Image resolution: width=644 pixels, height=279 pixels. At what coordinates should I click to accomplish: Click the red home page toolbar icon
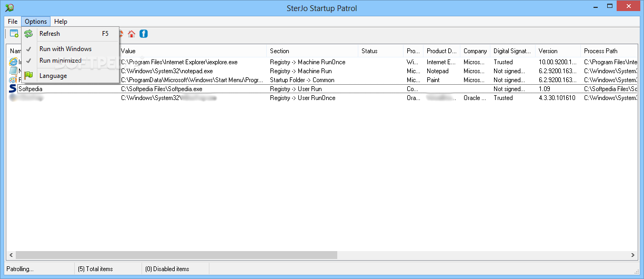[132, 34]
